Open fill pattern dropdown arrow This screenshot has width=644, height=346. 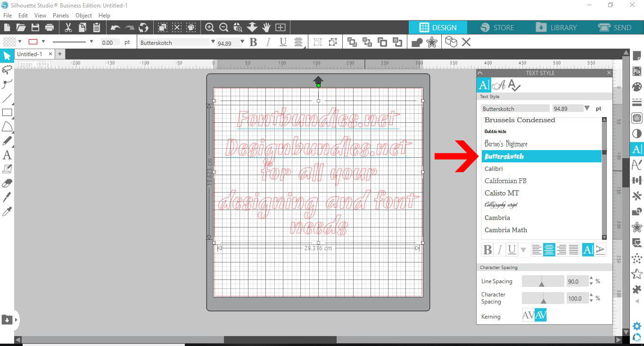point(20,42)
